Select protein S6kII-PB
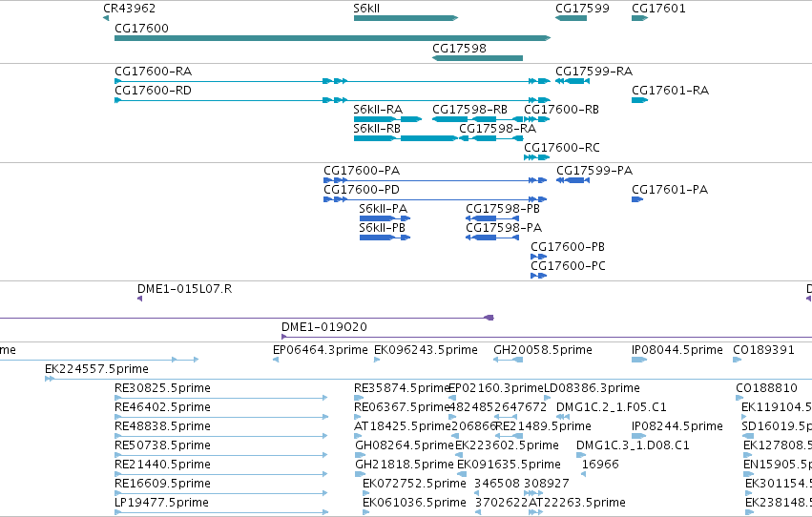812x517 pixels. (385, 238)
